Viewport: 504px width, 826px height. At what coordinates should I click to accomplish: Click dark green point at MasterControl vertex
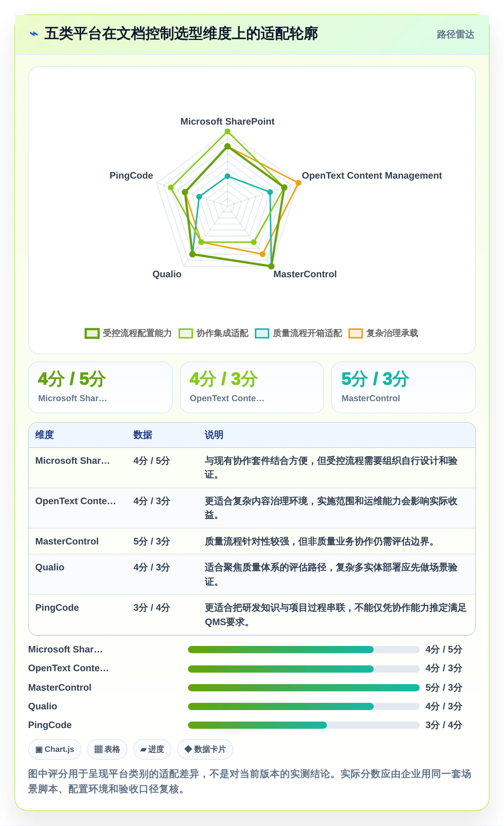pos(271,266)
